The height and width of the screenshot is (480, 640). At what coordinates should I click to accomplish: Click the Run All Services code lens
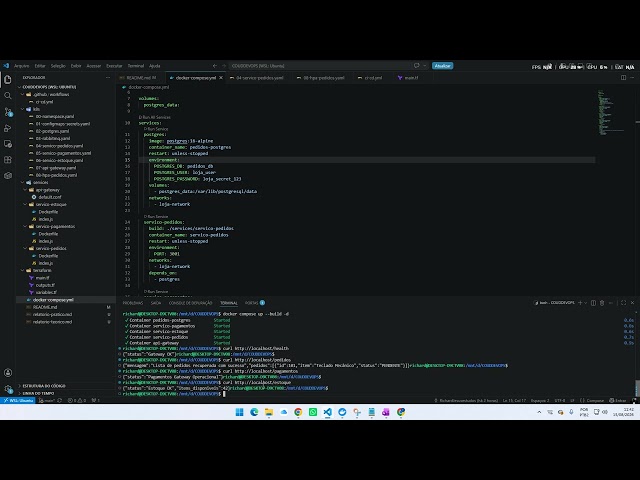click(x=155, y=117)
